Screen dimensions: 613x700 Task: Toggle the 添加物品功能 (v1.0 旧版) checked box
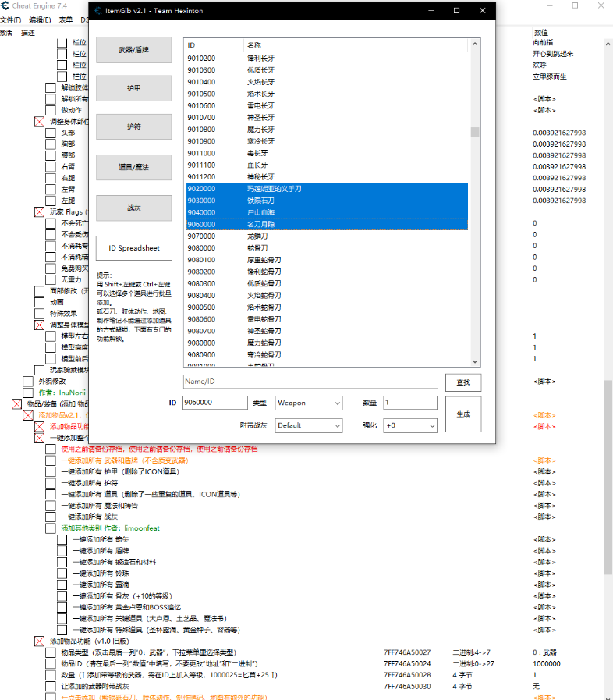coord(39,641)
